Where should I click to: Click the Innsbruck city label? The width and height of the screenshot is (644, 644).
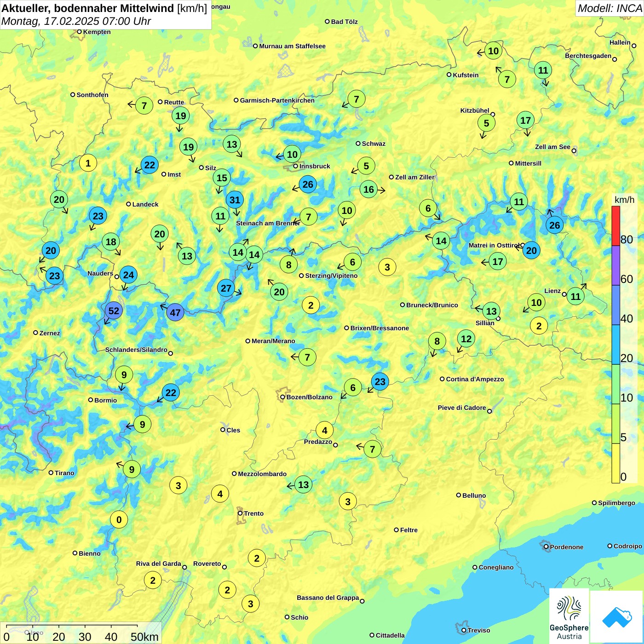[315, 166]
